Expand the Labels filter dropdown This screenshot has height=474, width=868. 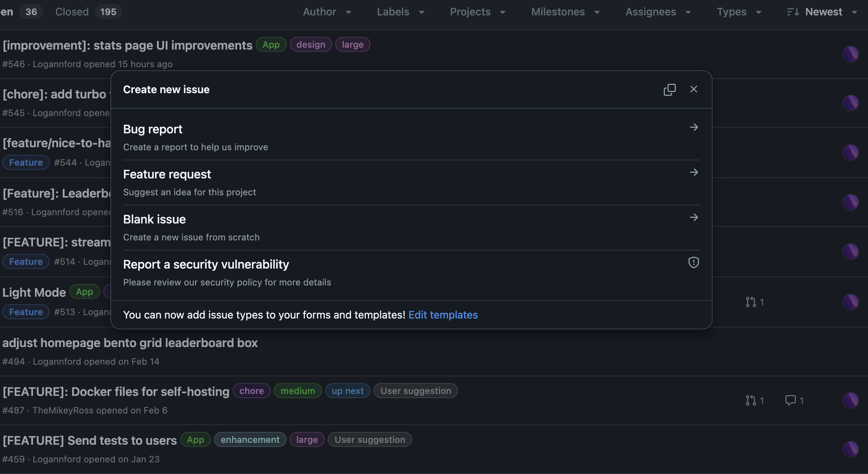tap(400, 12)
